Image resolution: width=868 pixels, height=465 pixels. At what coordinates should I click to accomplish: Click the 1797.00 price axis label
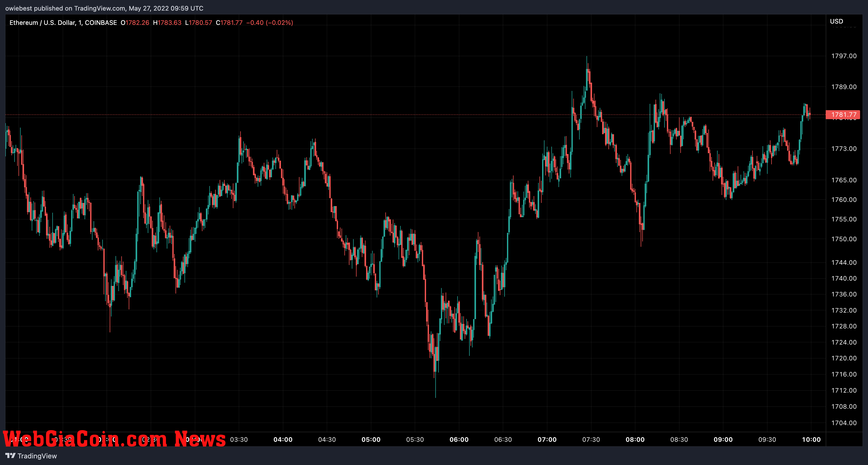click(844, 56)
